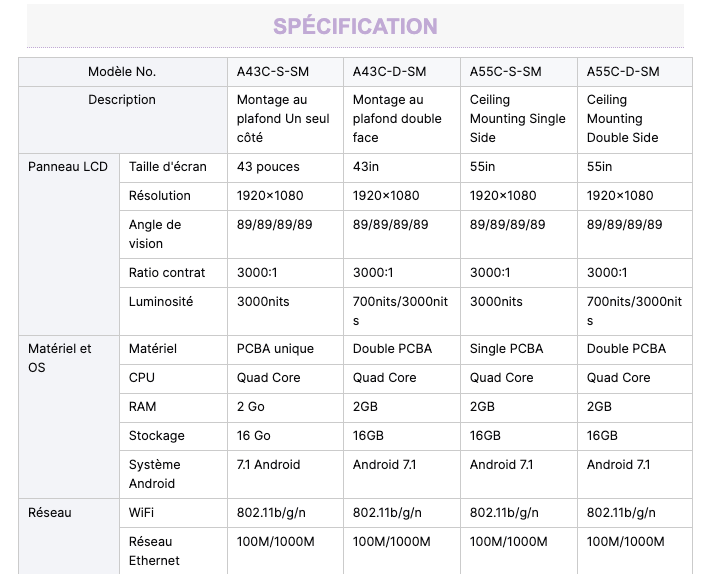
Task: Select the A55C-S-SM model header cell
Action: pos(519,72)
